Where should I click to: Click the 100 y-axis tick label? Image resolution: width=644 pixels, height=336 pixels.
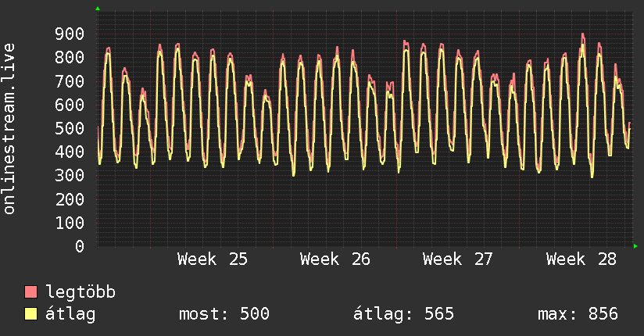(70, 223)
